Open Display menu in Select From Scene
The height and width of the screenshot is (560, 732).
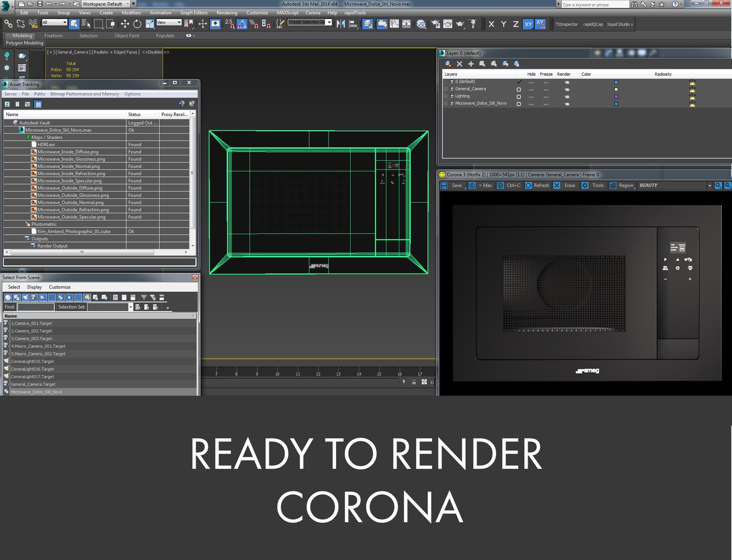click(x=34, y=287)
